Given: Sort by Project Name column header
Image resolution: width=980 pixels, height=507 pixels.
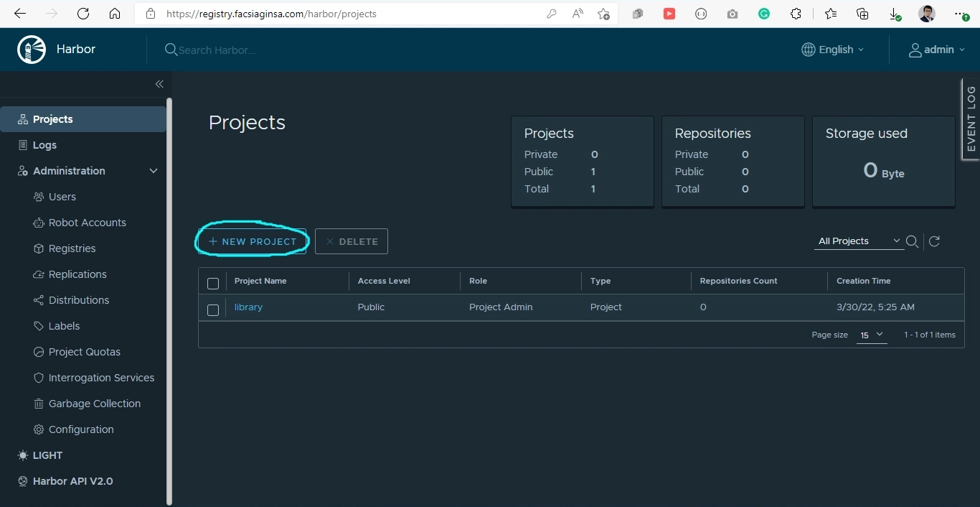Looking at the screenshot, I should [260, 281].
